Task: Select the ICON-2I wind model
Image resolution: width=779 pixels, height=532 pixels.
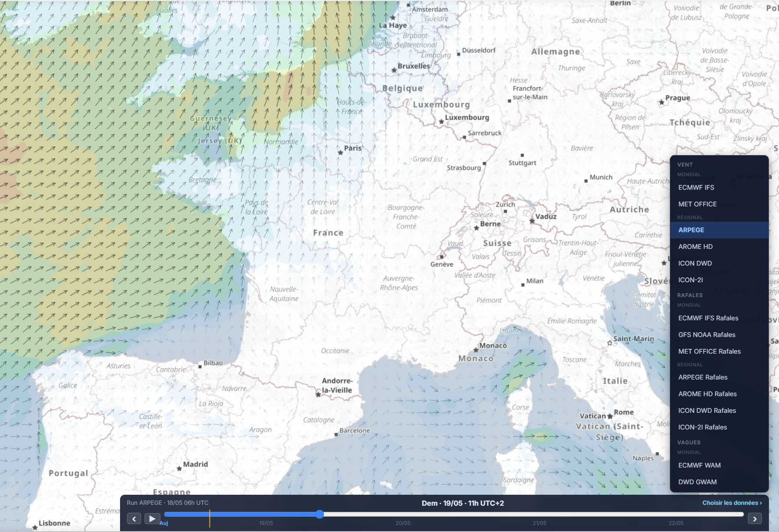Action: [719, 280]
